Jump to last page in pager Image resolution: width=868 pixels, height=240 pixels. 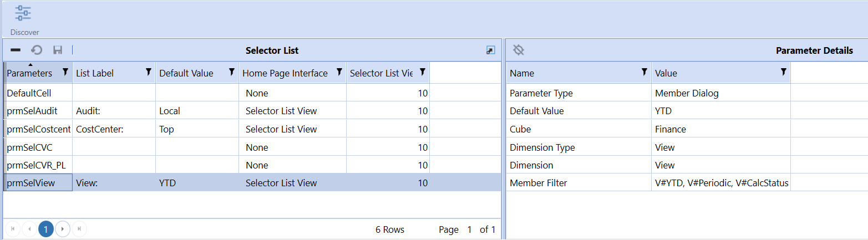pos(79,229)
